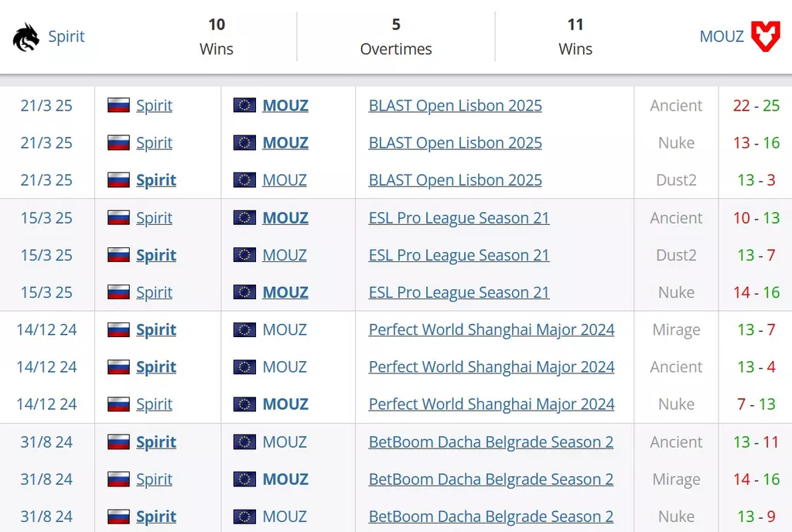Open the MOUZ team link in the header
The width and height of the screenshot is (792, 532).
(722, 36)
